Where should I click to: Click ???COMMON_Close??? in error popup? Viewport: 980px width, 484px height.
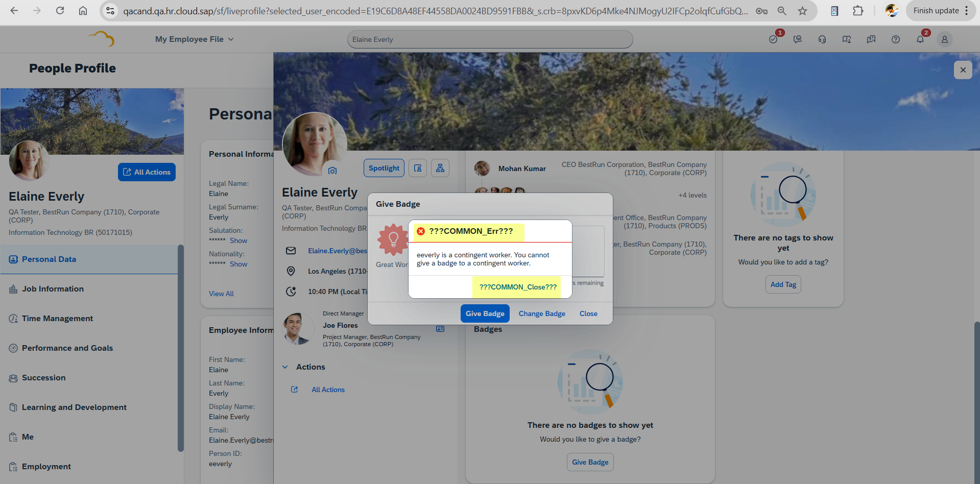[x=518, y=287]
